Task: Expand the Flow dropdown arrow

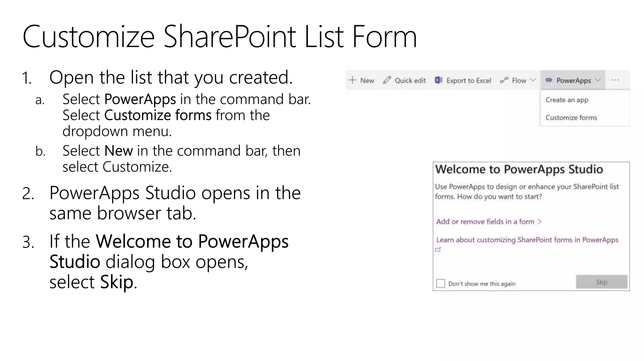Action: [x=533, y=80]
